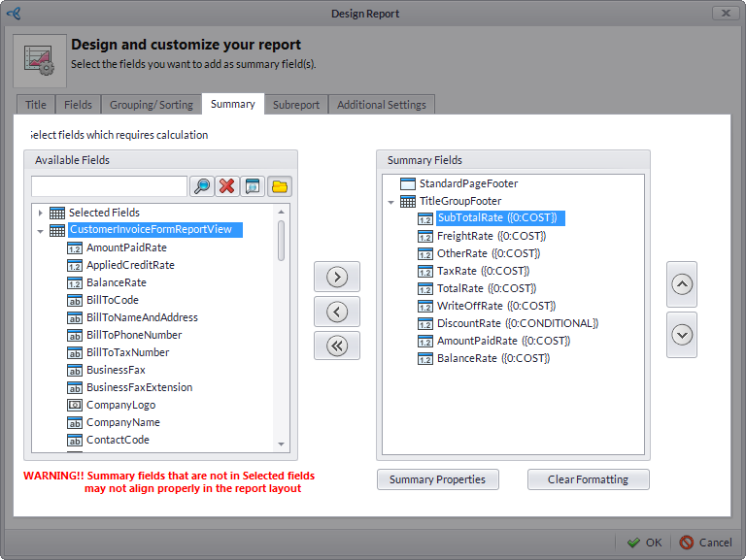
Task: Collapse the CustomerInvoiceFormReportView node
Action: pyautogui.click(x=40, y=231)
